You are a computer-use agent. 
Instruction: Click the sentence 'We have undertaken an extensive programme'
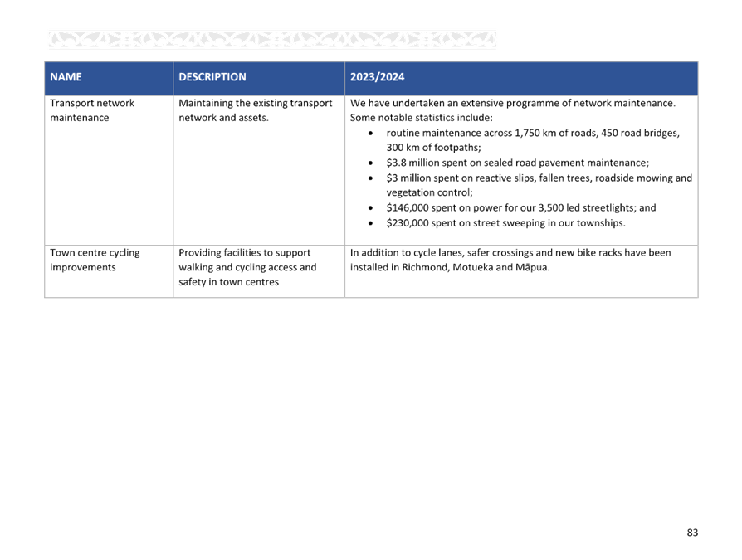(512, 103)
